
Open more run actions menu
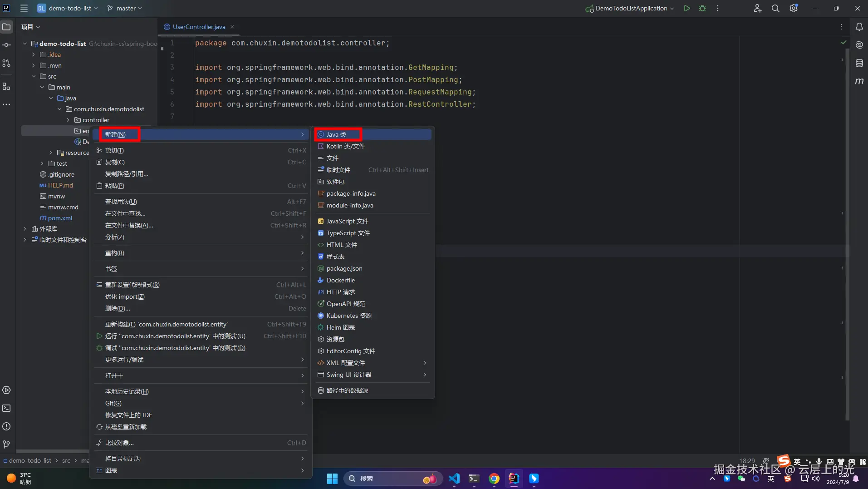click(718, 8)
